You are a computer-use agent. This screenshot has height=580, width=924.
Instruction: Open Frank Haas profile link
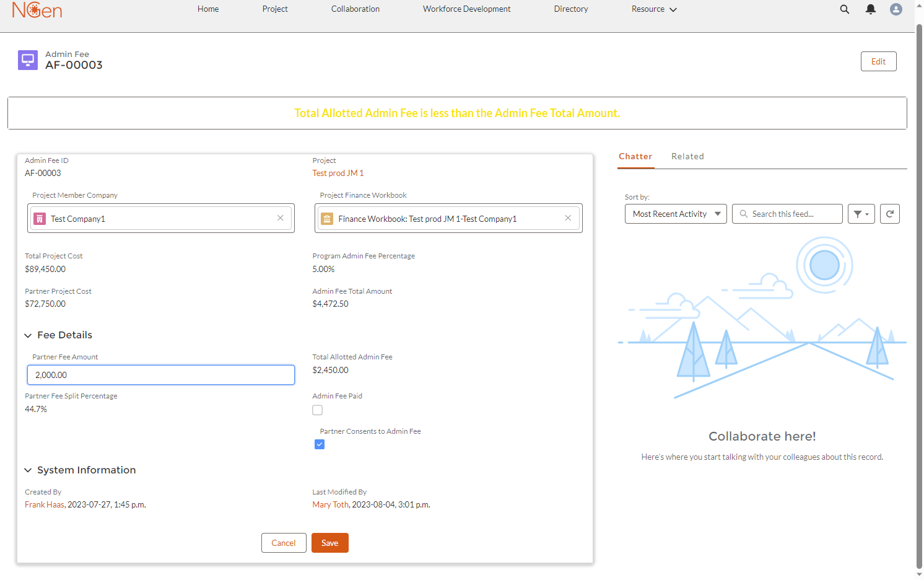(x=45, y=505)
